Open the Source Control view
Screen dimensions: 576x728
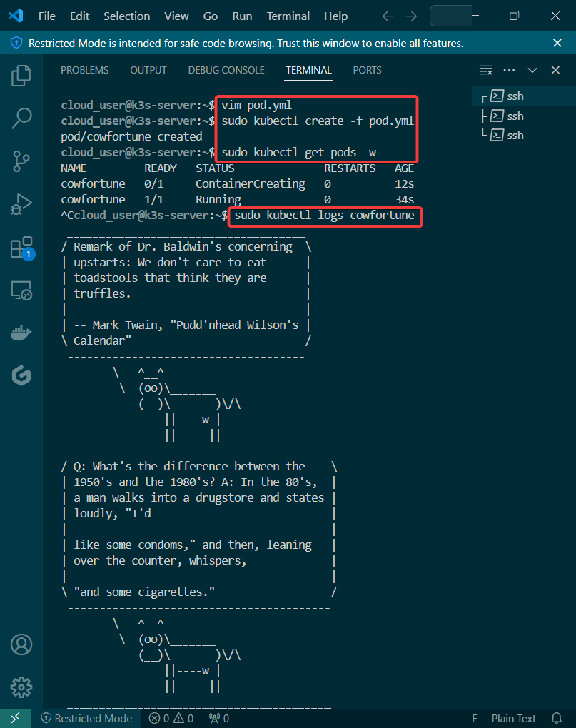[21, 162]
